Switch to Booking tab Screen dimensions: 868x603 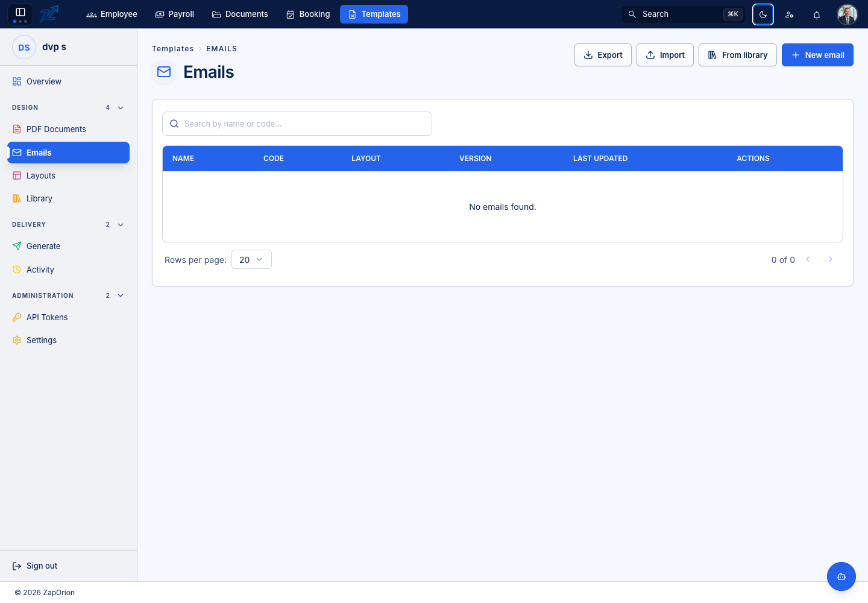(308, 14)
